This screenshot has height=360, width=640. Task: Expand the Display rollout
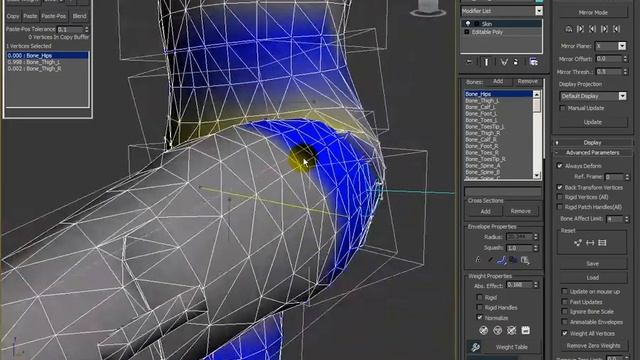click(x=593, y=142)
